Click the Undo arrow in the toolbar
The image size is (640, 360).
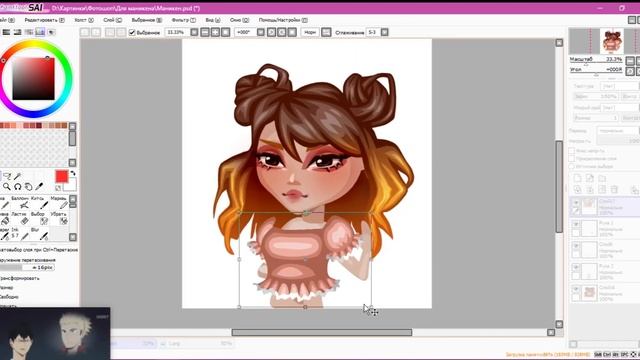point(84,32)
